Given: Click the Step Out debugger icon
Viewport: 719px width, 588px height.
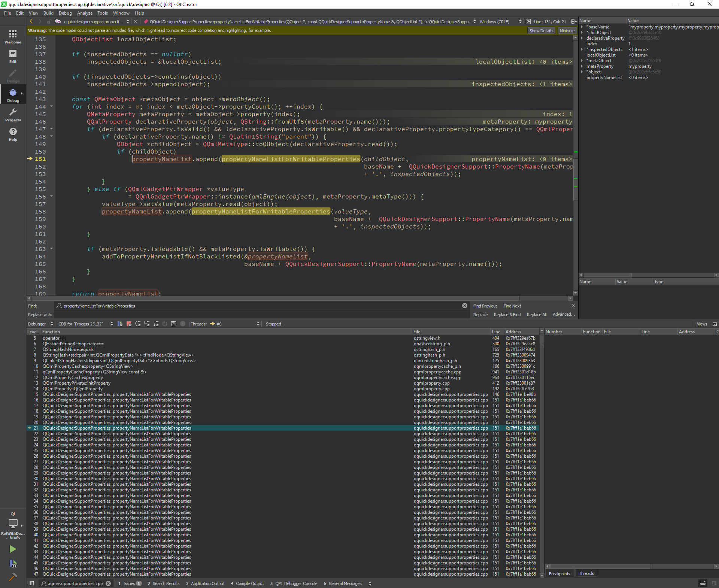Looking at the screenshot, I should point(156,324).
